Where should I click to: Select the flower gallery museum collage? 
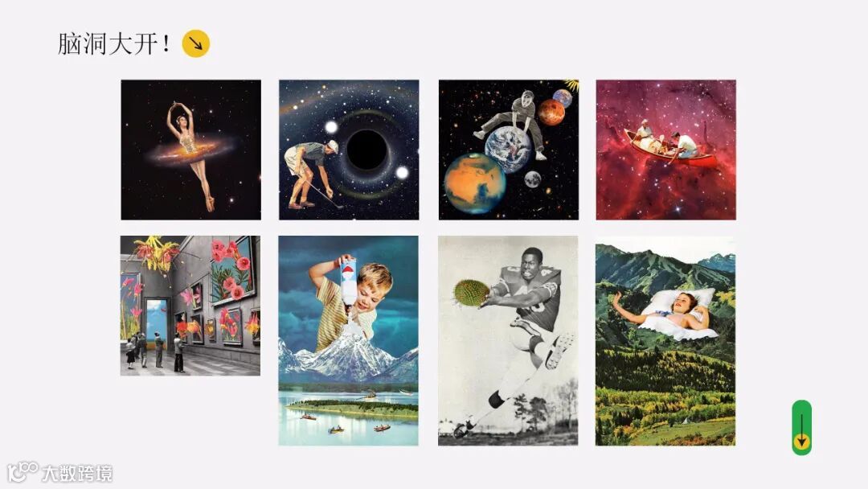pyautogui.click(x=190, y=306)
